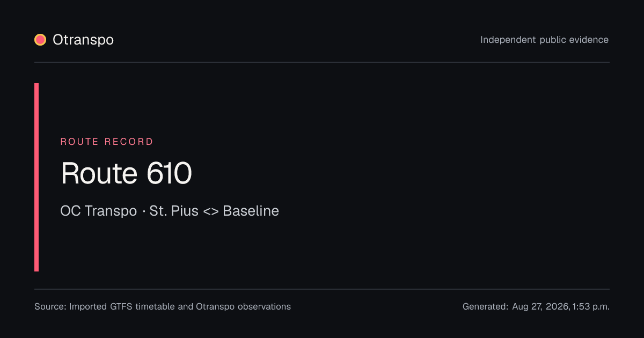Open the Otranspo brand name in the header
This screenshot has width=644, height=338.
[83, 40]
